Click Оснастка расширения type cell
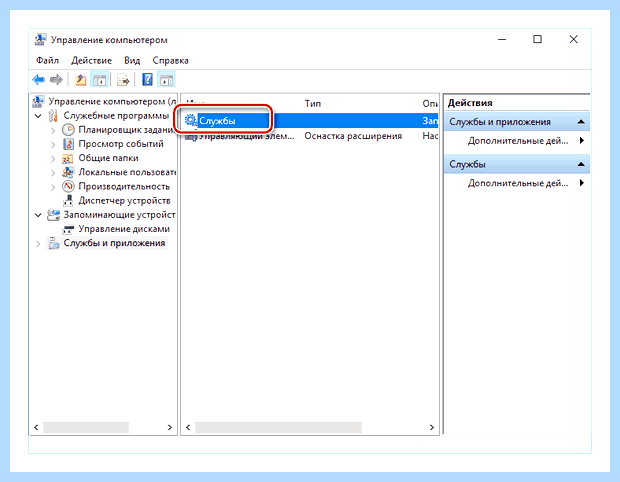 tap(353, 136)
